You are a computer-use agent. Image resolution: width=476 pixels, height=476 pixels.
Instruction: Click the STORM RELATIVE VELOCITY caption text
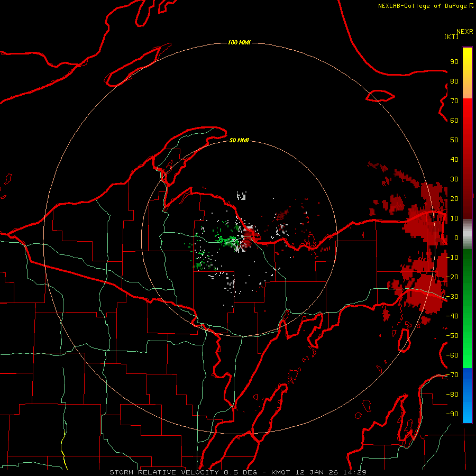tap(164, 472)
